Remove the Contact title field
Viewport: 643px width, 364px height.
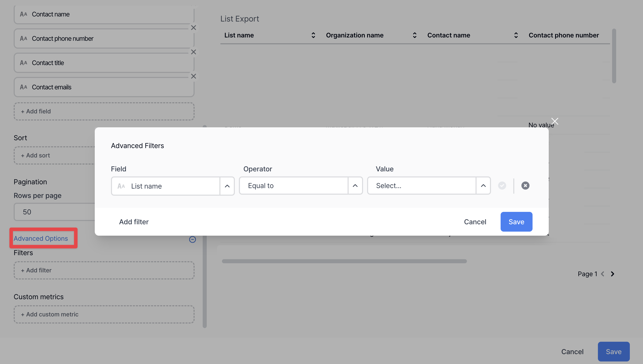[x=194, y=52]
